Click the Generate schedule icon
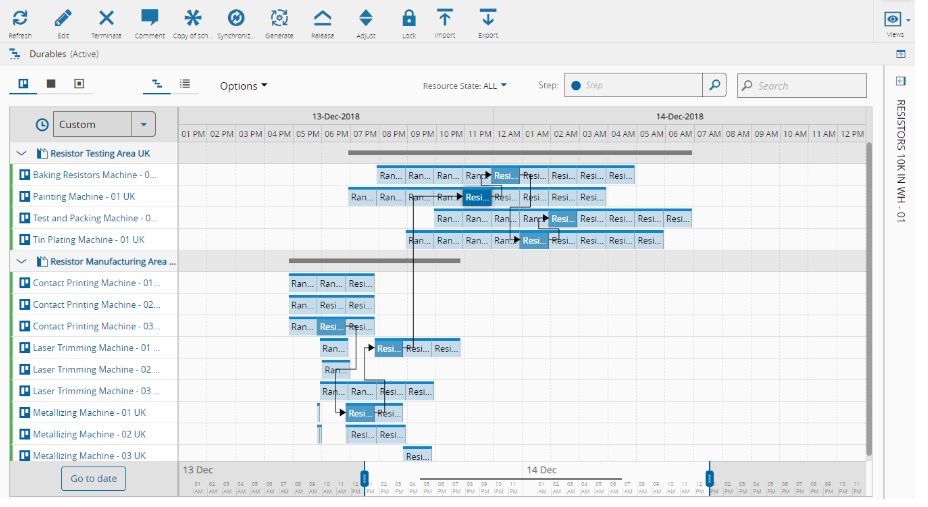Viewport: 928px width, 507px height. pyautogui.click(x=279, y=18)
